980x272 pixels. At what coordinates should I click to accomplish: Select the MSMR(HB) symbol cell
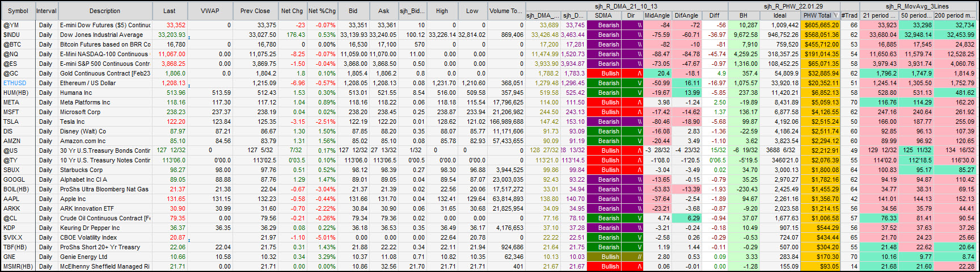[x=18, y=266]
